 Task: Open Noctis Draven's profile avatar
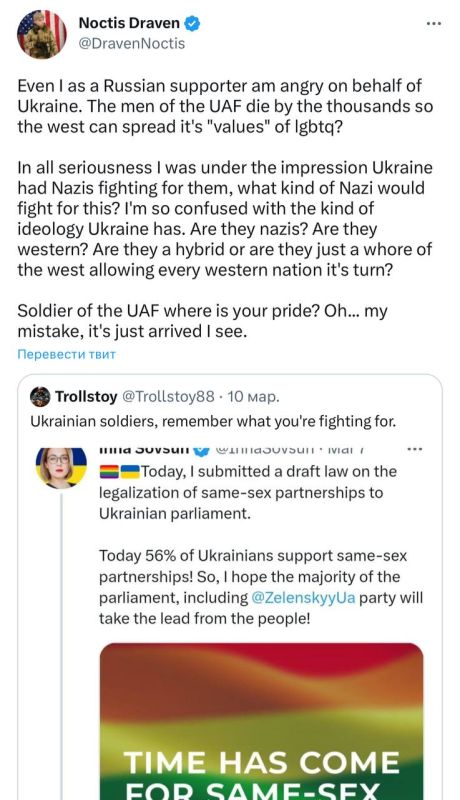click(x=41, y=34)
